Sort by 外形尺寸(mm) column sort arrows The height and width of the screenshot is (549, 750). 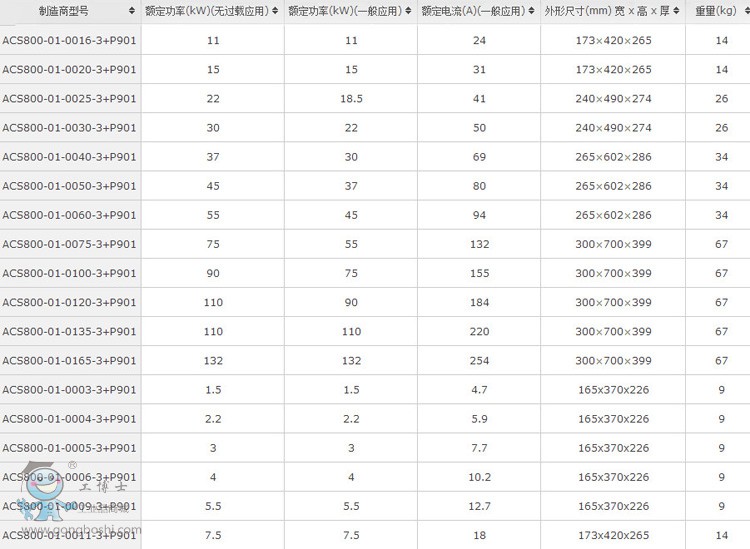coord(676,11)
